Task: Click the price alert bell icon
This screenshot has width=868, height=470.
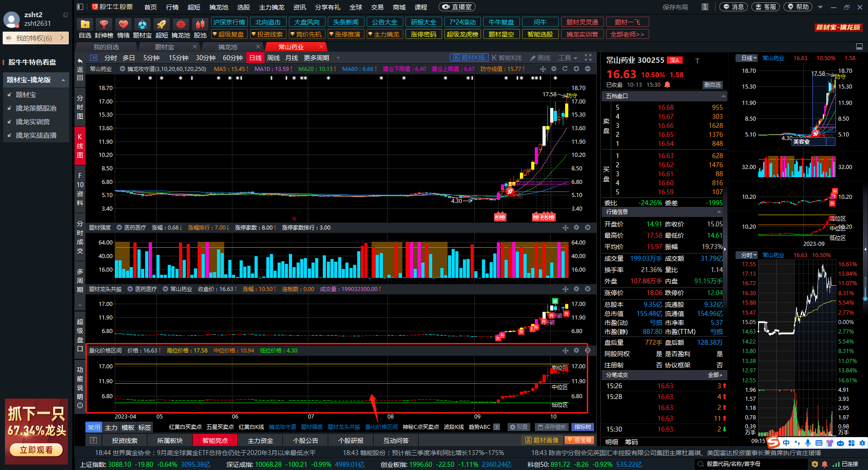Action: tap(667, 85)
